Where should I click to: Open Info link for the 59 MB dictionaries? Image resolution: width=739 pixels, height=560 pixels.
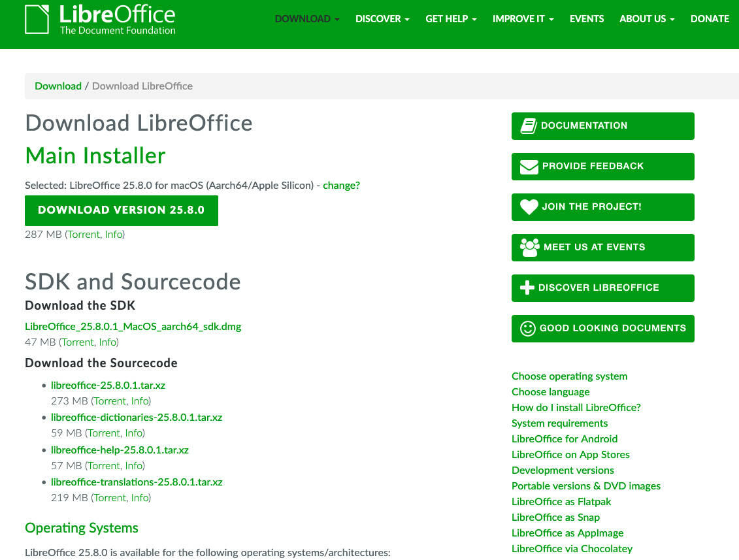[x=134, y=433]
